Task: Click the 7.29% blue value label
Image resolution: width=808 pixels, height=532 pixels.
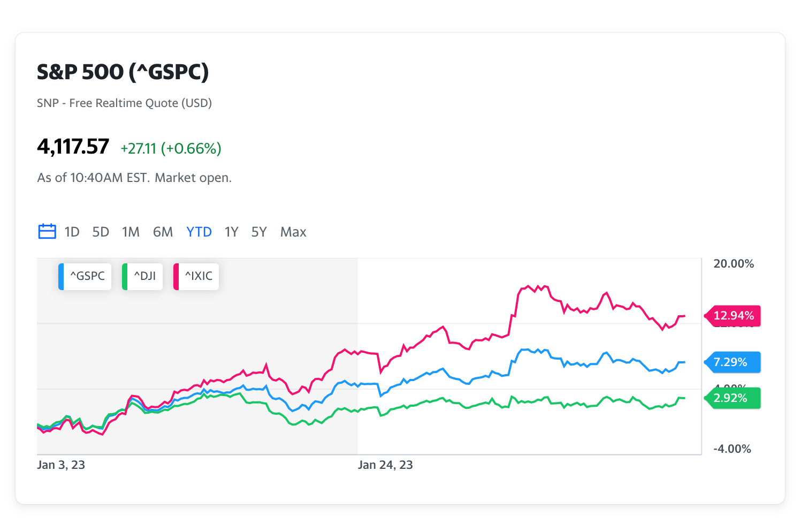Action: tap(733, 362)
